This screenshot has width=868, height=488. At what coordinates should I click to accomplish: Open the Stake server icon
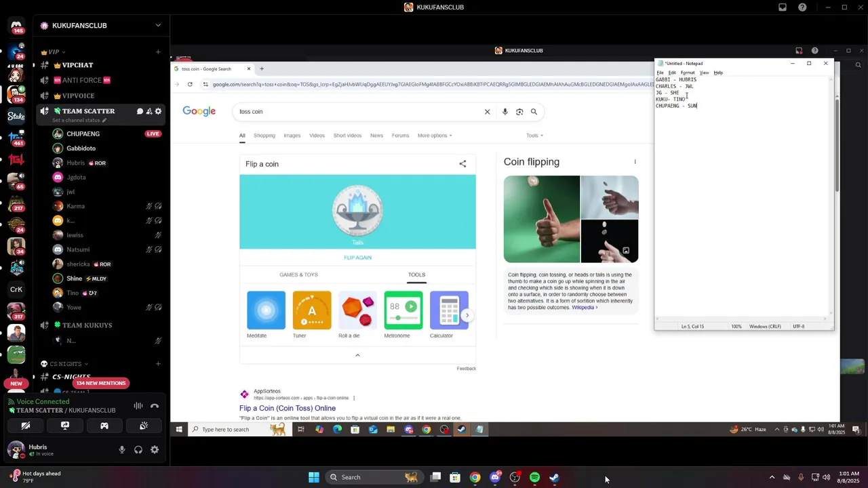16,116
